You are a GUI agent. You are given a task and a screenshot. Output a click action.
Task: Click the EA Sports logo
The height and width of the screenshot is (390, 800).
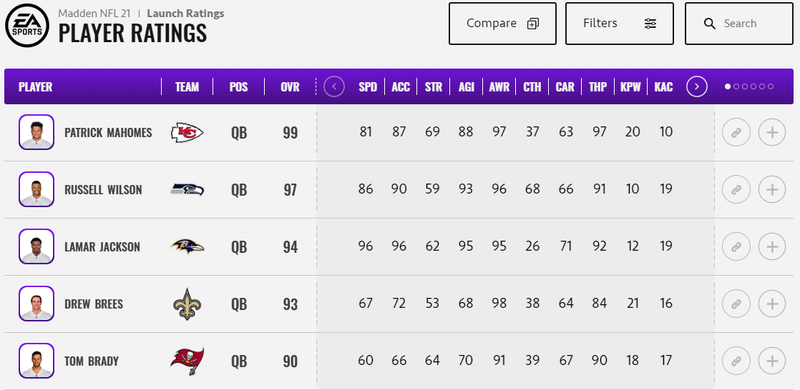pyautogui.click(x=27, y=26)
